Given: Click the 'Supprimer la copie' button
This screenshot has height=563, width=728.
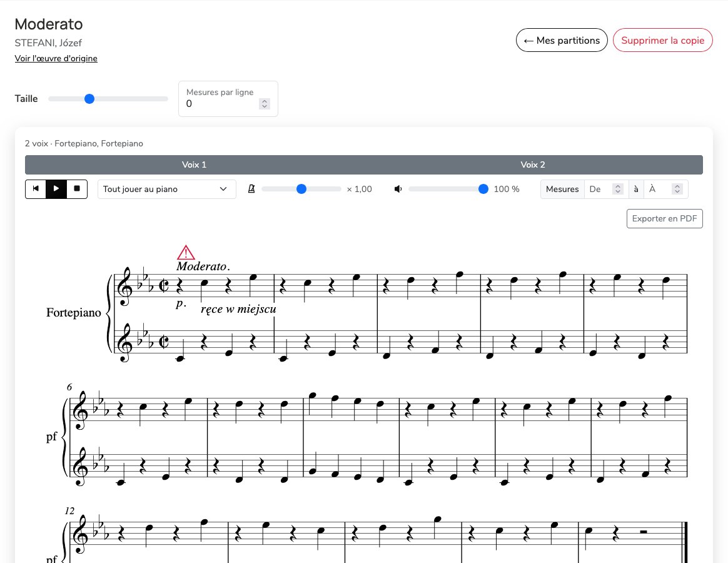Looking at the screenshot, I should pos(662,41).
